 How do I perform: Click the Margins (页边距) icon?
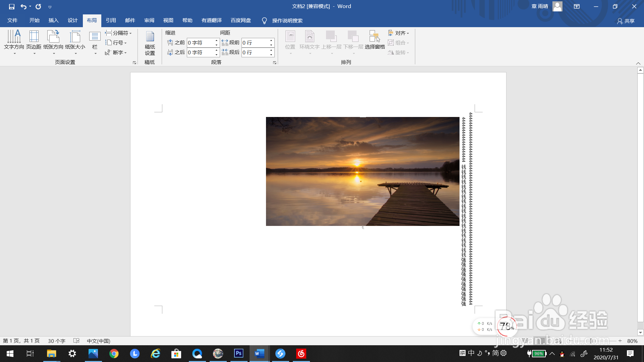point(34,40)
